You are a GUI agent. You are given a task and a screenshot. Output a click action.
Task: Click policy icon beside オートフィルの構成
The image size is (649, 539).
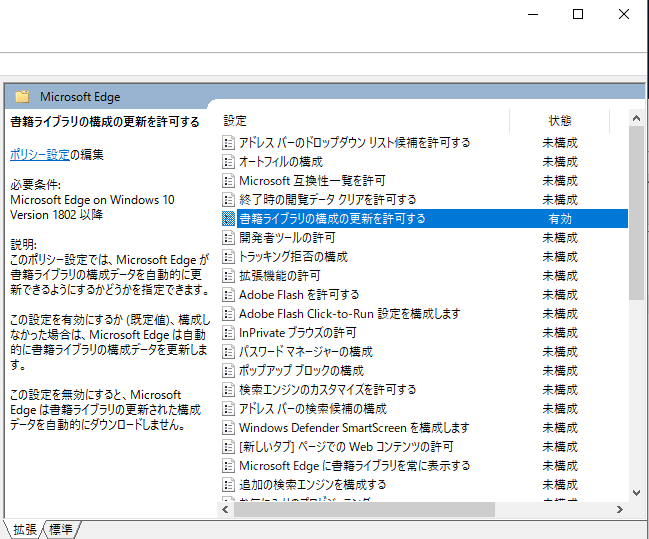[x=228, y=162]
